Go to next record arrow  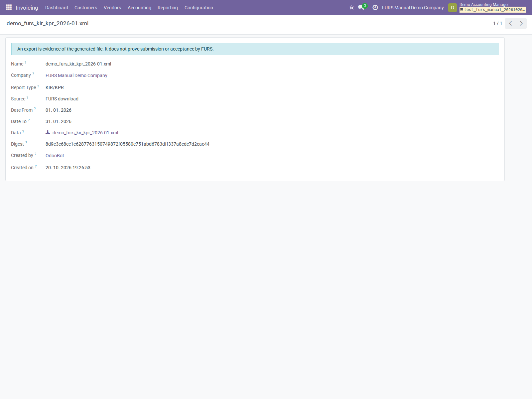pos(521,23)
